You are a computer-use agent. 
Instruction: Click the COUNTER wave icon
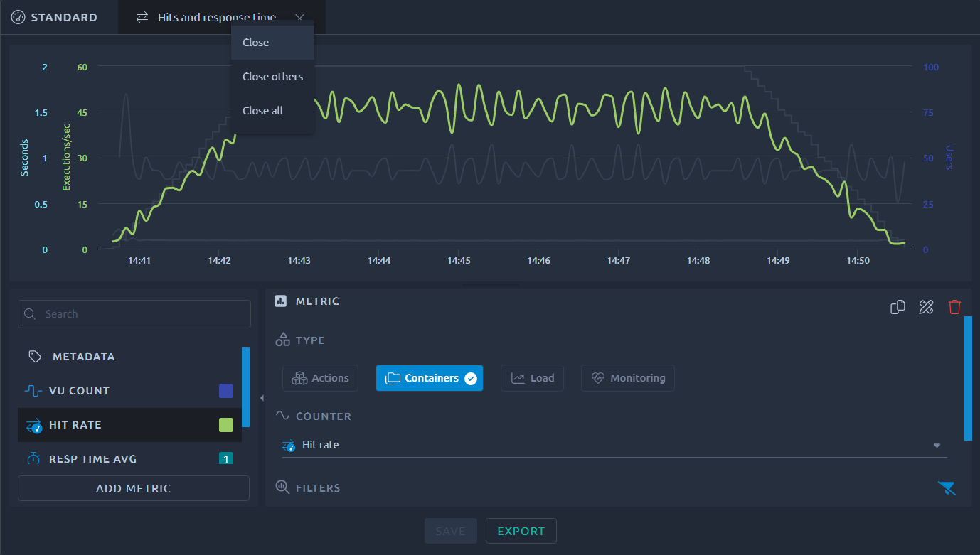[x=282, y=416]
